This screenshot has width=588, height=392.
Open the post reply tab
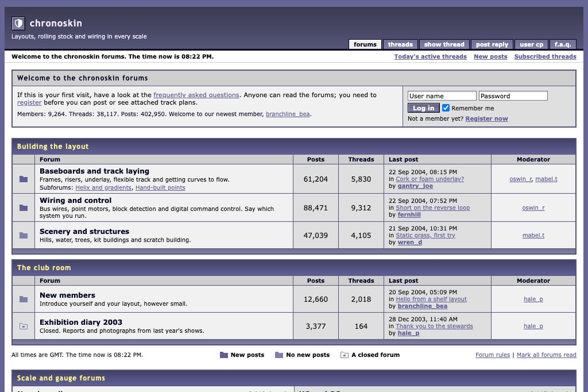(x=492, y=44)
